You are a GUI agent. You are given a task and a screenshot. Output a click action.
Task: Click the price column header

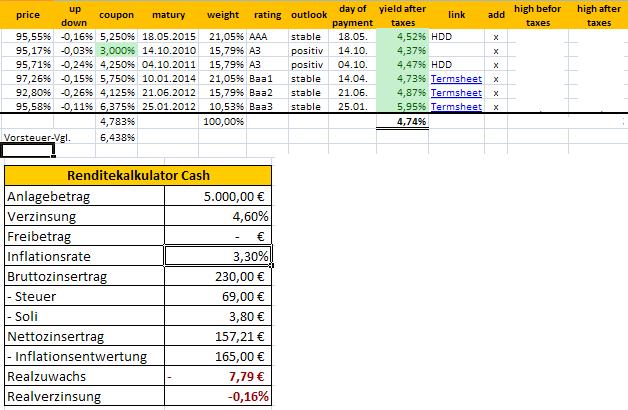21,17
